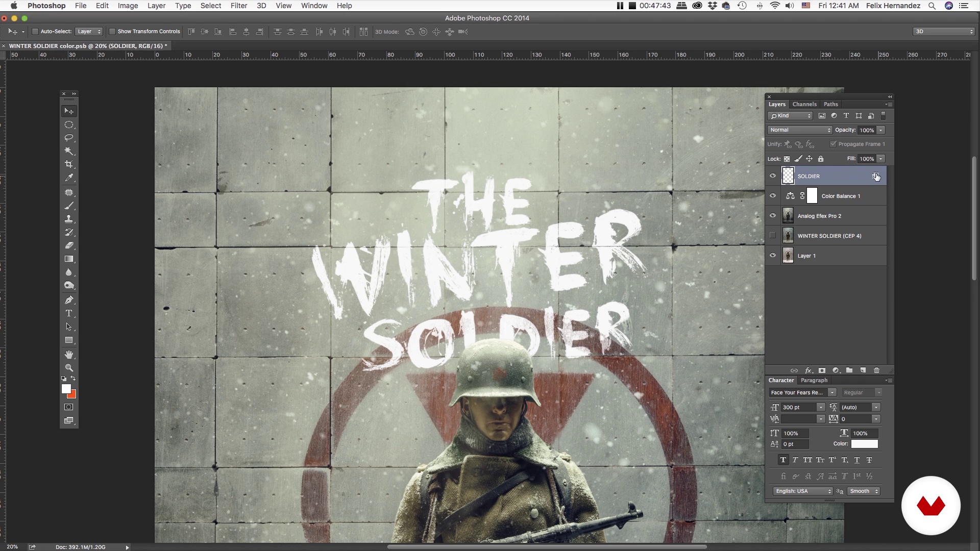The height and width of the screenshot is (551, 980).
Task: Select the Healing Brush tool
Action: point(69,192)
